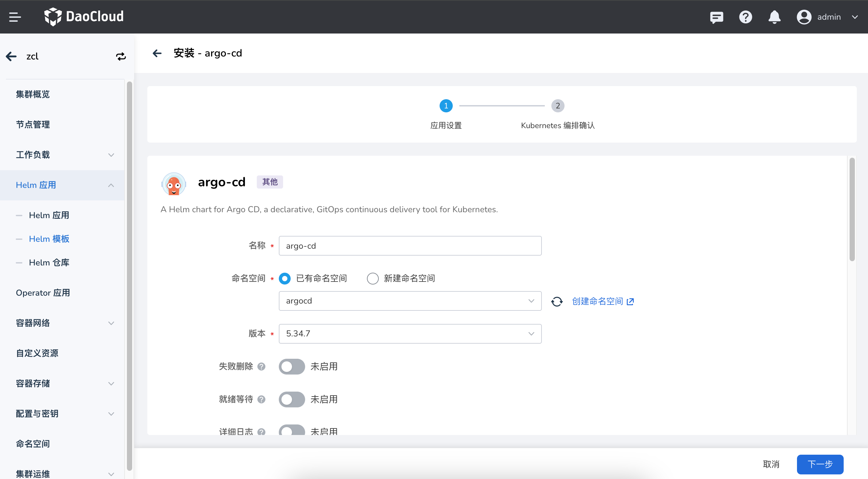This screenshot has width=868, height=479.
Task: Open the help question mark icon
Action: tap(745, 17)
